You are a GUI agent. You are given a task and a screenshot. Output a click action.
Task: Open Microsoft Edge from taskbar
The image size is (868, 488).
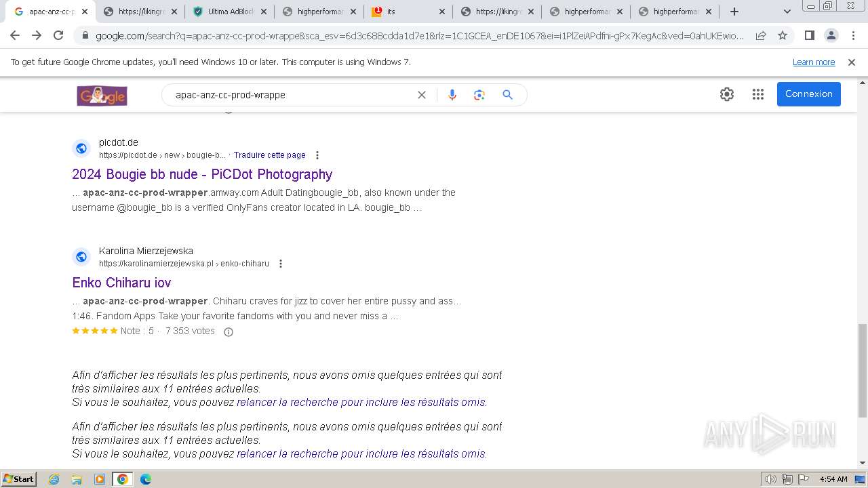click(145, 479)
